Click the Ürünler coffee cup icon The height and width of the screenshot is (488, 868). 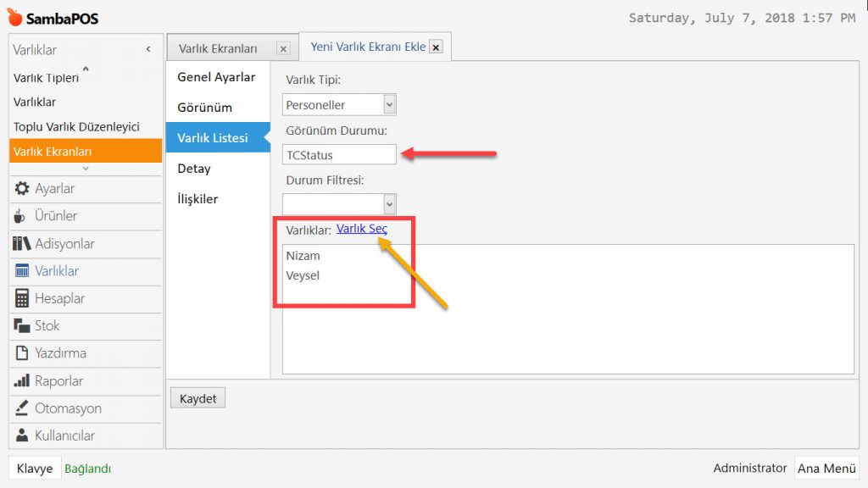coord(21,216)
